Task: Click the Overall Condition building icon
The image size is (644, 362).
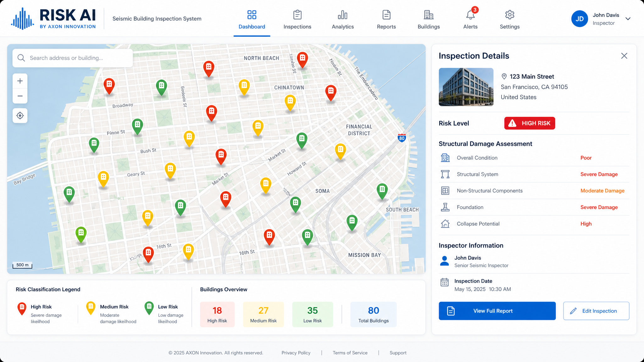Action: 445,158
